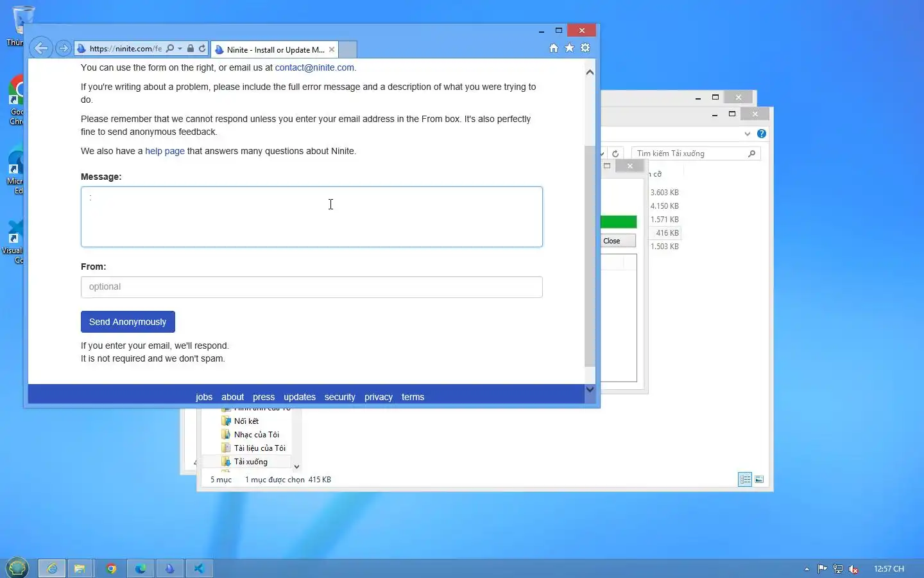The height and width of the screenshot is (578, 924).
Task: Click the muted volume tray icon
Action: pyautogui.click(x=853, y=569)
